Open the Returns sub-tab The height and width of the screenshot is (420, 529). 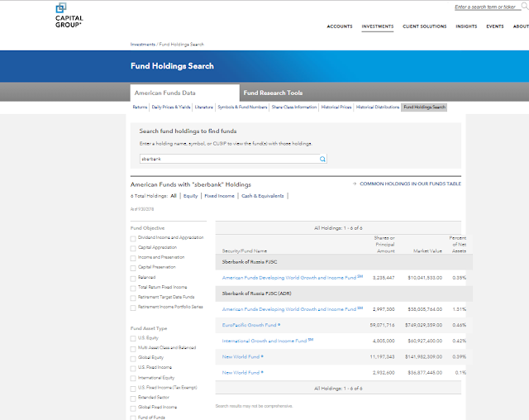(x=140, y=107)
